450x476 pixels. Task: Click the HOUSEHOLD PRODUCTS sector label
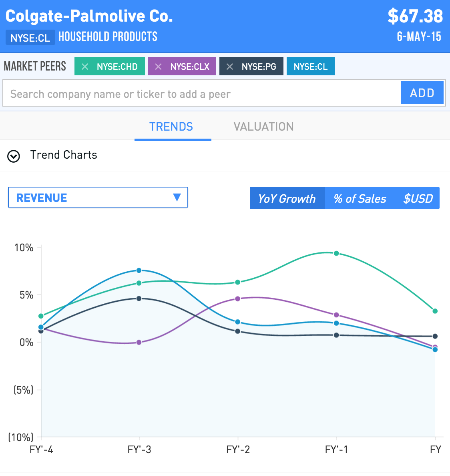(108, 36)
